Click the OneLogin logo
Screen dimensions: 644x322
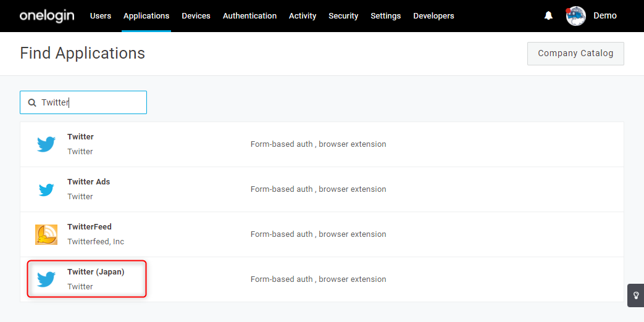[47, 15]
